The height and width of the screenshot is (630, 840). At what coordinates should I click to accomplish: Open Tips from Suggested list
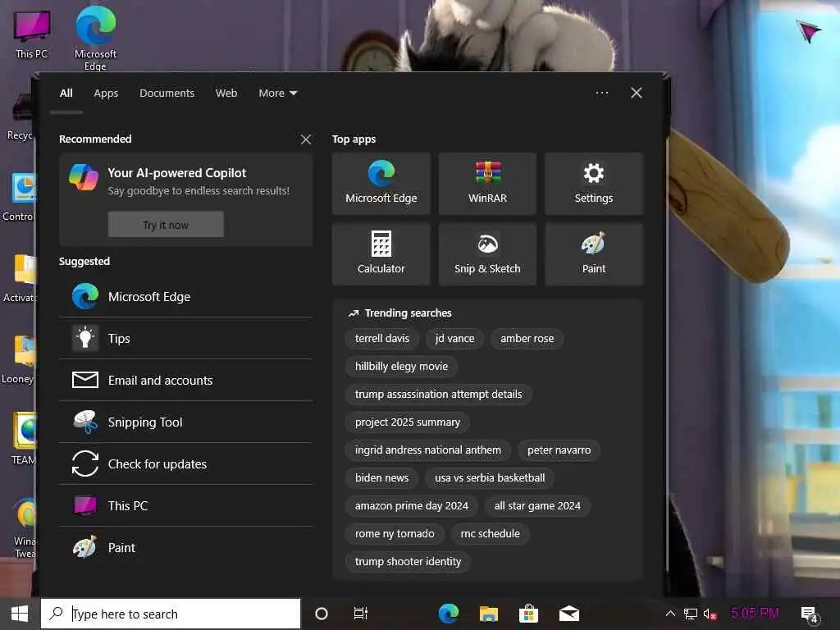pos(186,339)
